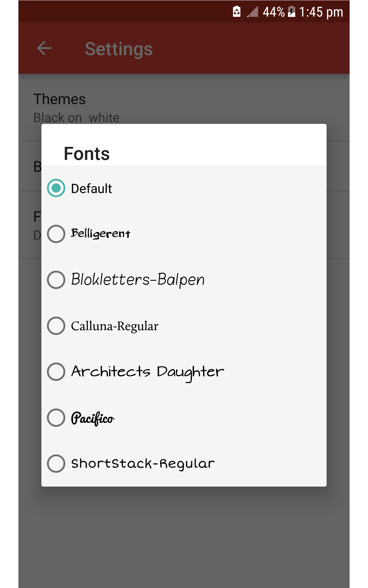Tap the Default font label
The height and width of the screenshot is (588, 368).
[91, 189]
